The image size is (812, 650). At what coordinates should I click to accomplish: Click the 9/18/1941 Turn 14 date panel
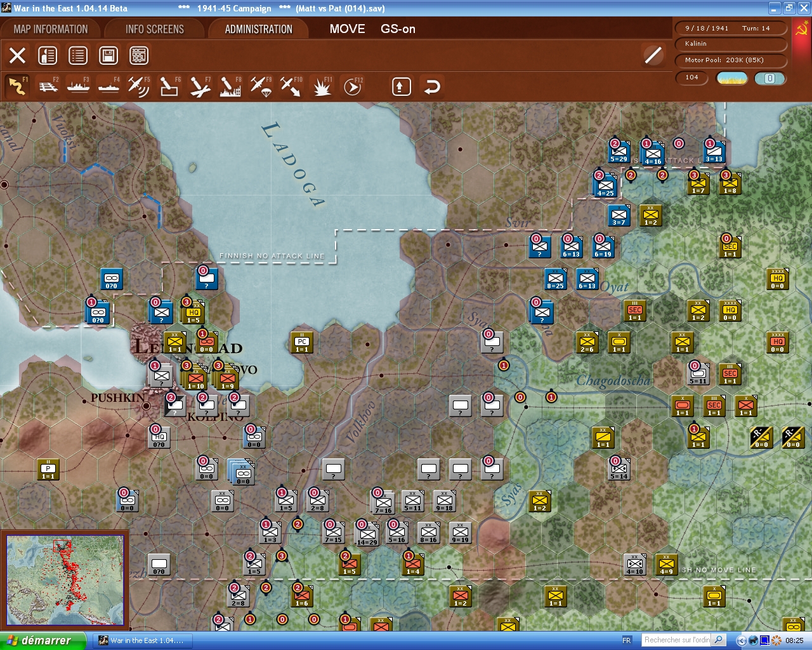(x=732, y=29)
